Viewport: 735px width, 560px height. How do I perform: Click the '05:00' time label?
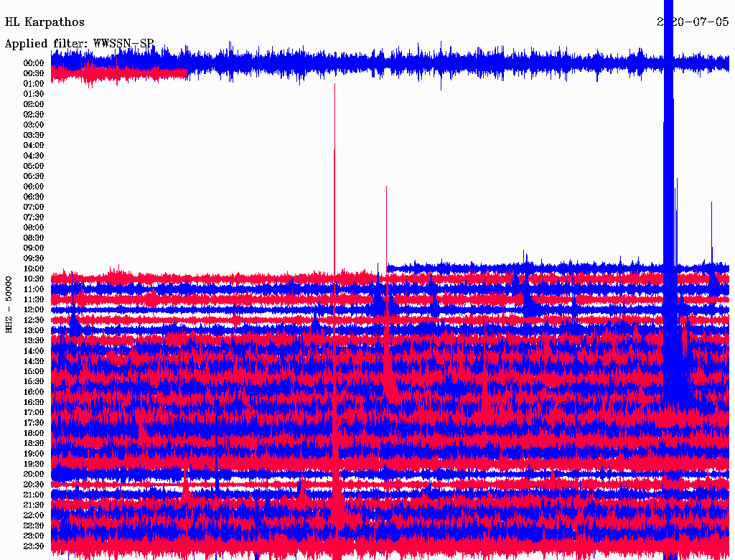click(x=34, y=166)
